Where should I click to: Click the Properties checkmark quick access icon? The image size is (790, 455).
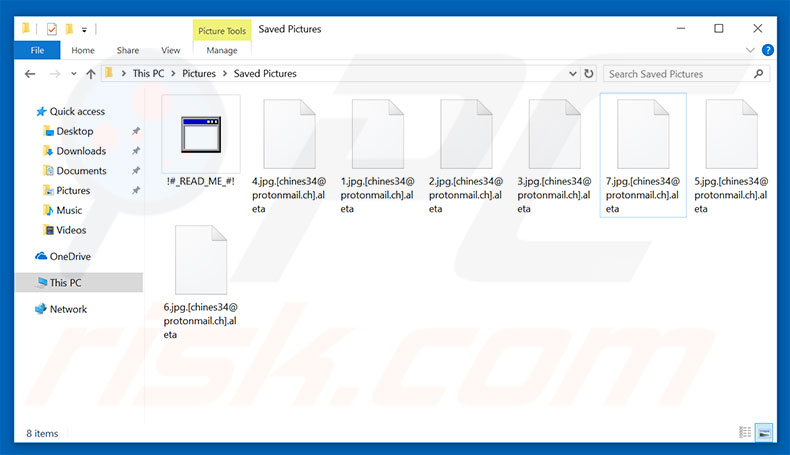(x=51, y=29)
